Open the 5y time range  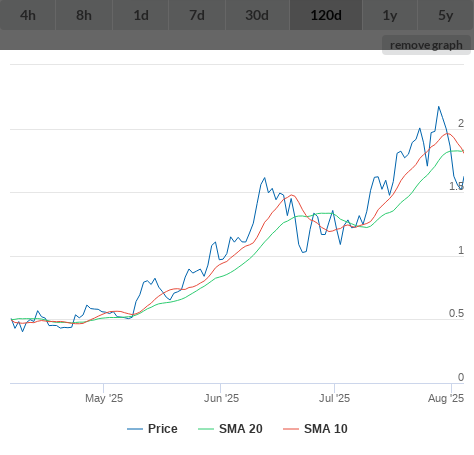coord(446,15)
